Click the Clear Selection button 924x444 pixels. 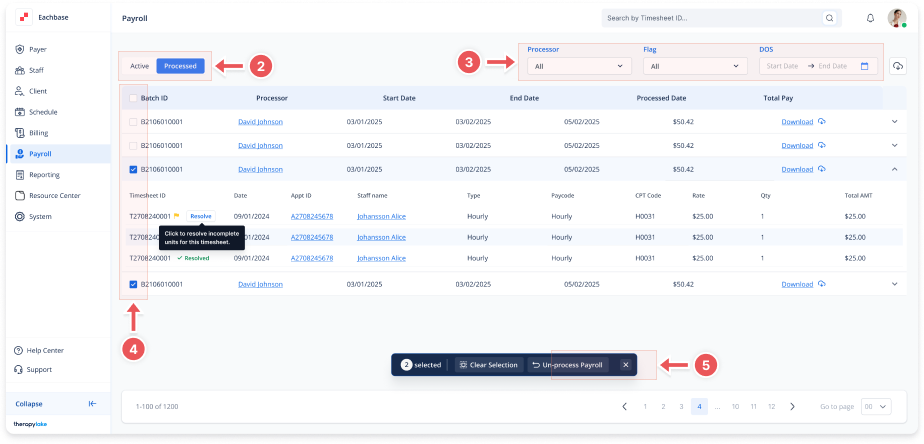pyautogui.click(x=487, y=365)
